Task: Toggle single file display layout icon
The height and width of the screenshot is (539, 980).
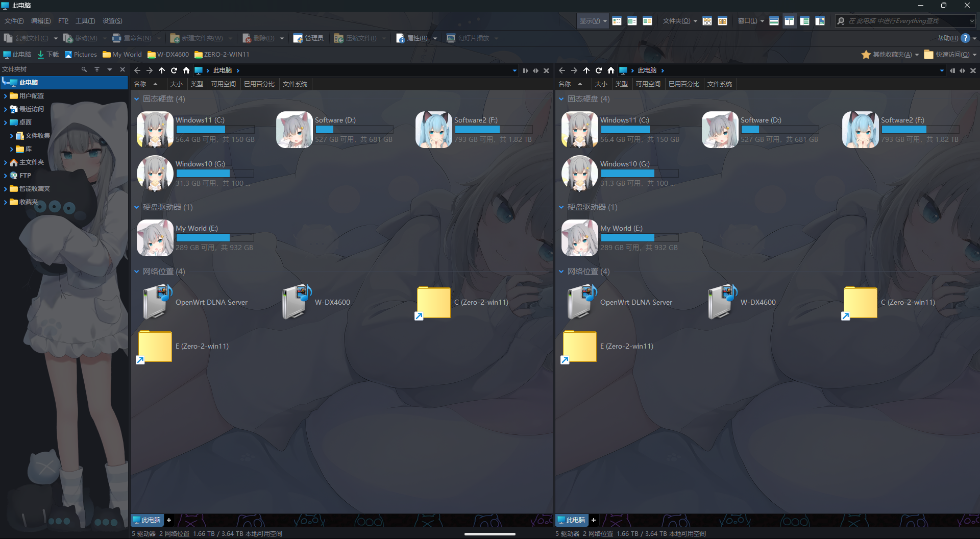Action: click(x=774, y=21)
